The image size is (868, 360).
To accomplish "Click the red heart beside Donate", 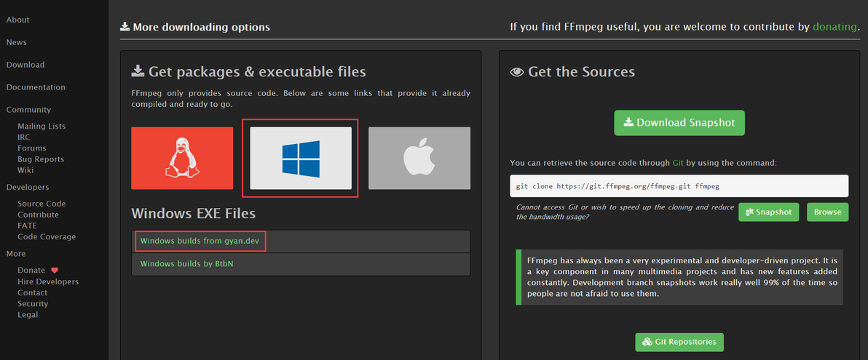I will [x=54, y=271].
